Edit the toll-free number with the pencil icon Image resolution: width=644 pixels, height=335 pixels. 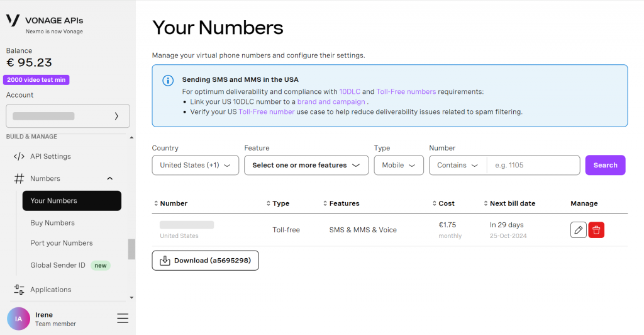579,230
